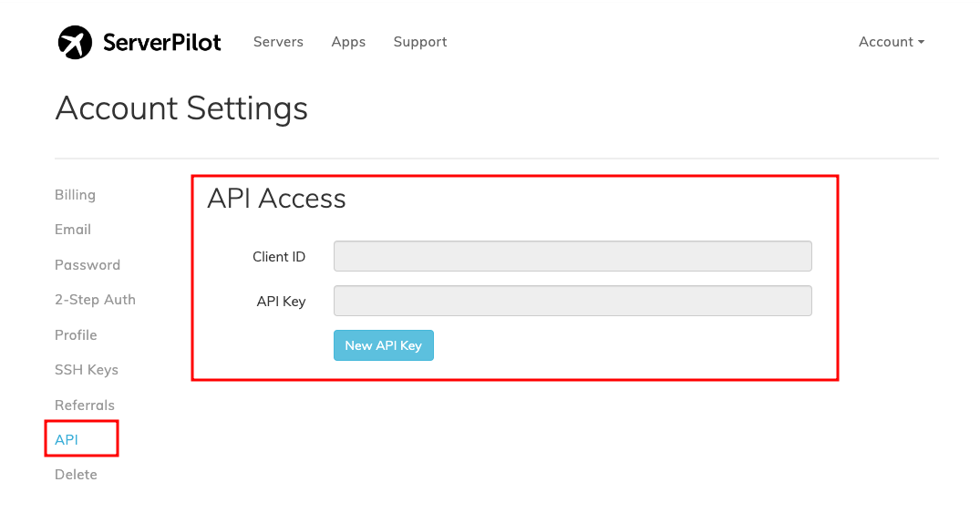The height and width of the screenshot is (513, 980).
Task: View the Profile settings page
Action: 76,335
